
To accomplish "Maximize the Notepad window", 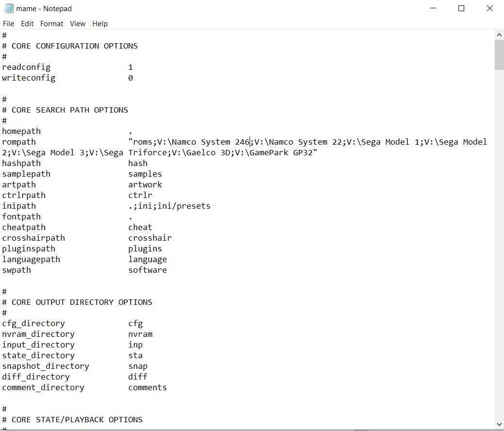I will (x=461, y=8).
